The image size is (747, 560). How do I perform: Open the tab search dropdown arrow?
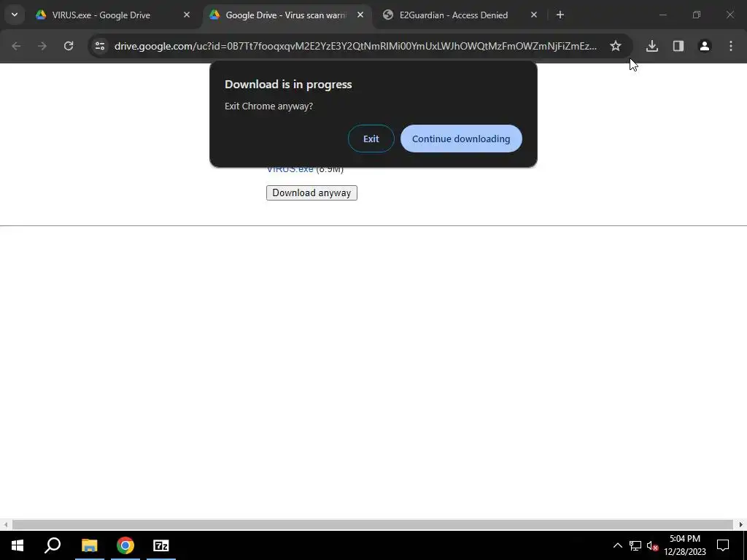pos(15,15)
